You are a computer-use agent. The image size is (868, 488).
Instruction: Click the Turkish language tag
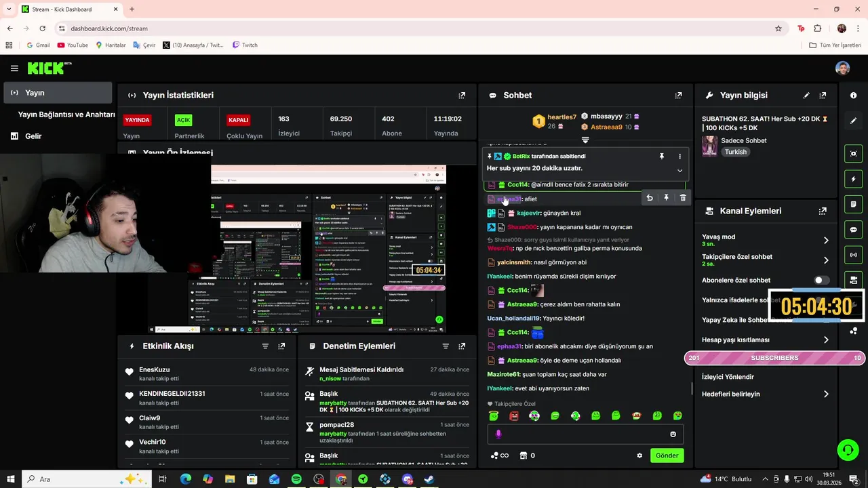tap(736, 152)
